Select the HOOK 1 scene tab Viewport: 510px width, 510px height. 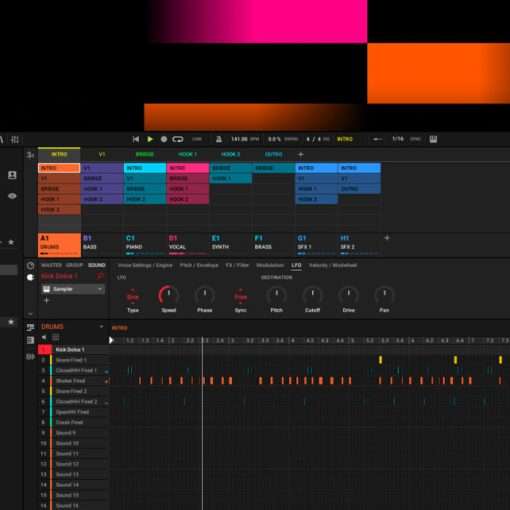tap(187, 154)
